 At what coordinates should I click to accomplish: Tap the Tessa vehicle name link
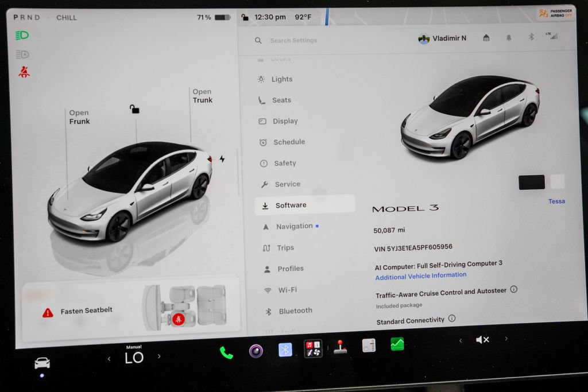click(x=556, y=201)
